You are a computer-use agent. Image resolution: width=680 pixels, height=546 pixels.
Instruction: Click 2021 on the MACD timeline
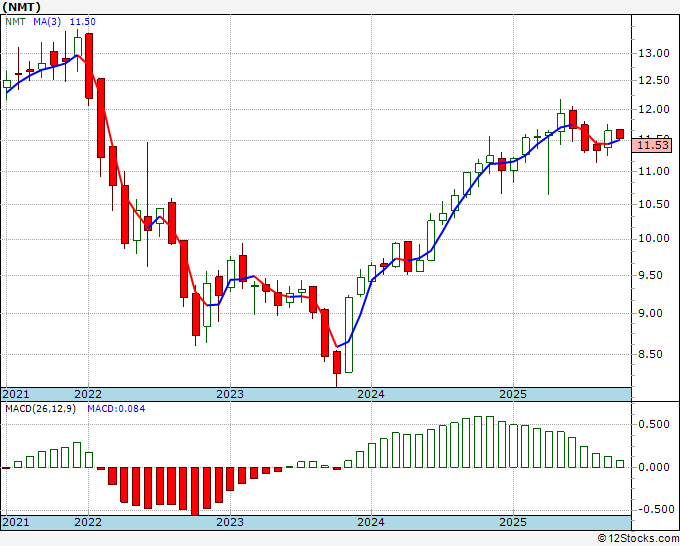[x=16, y=522]
